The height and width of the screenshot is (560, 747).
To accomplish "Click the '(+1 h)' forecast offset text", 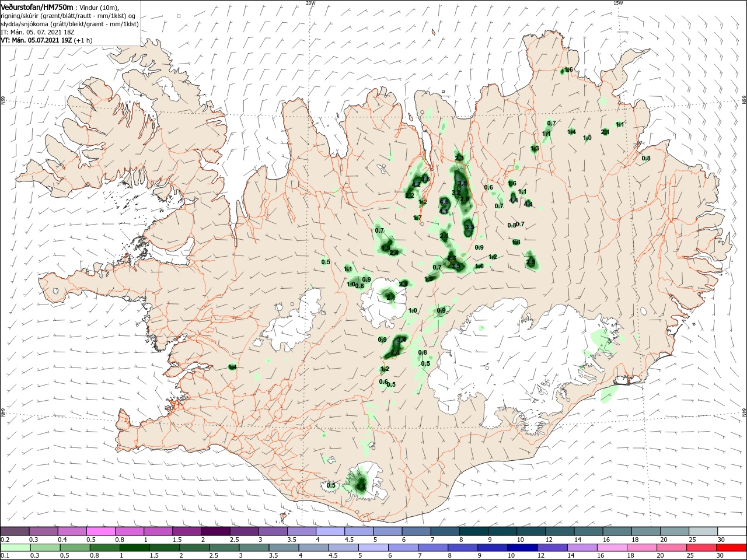I will (x=83, y=40).
